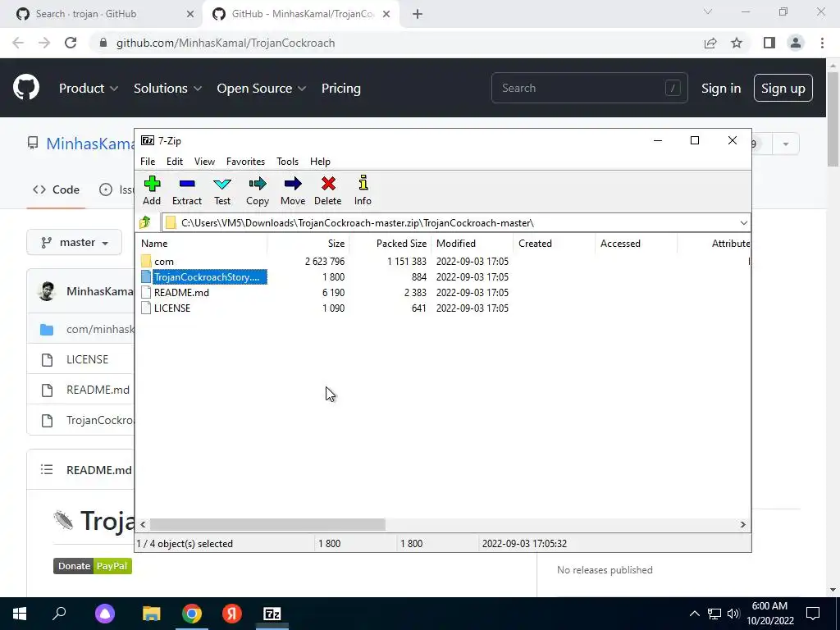Viewport: 840px width, 630px height.
Task: Run the Test archive tool
Action: point(222,184)
